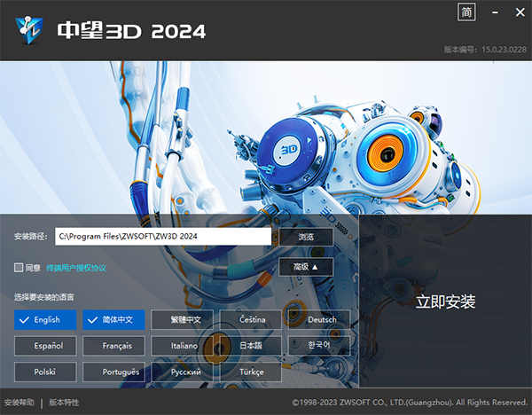
Task: Open the 终端用户授权协议 license agreement link
Action: [76, 267]
